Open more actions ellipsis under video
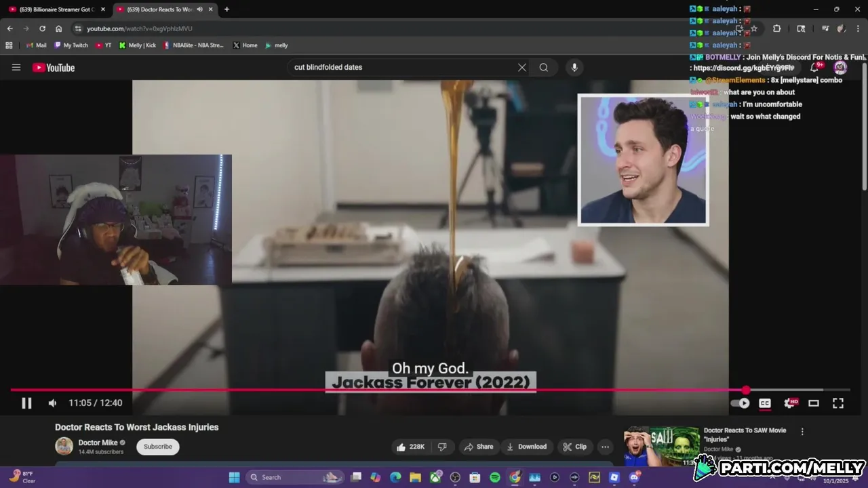 [x=605, y=447]
